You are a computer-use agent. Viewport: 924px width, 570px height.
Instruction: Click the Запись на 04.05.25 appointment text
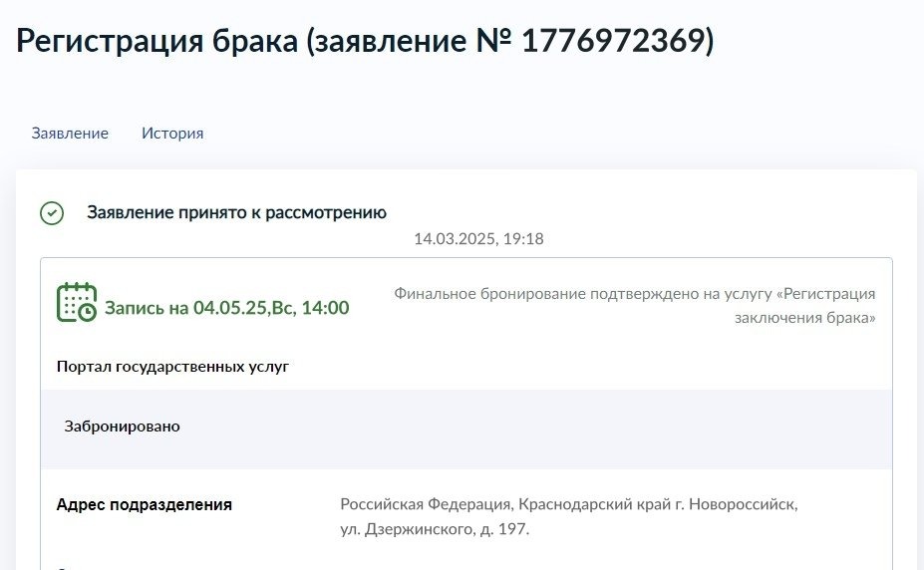[227, 307]
